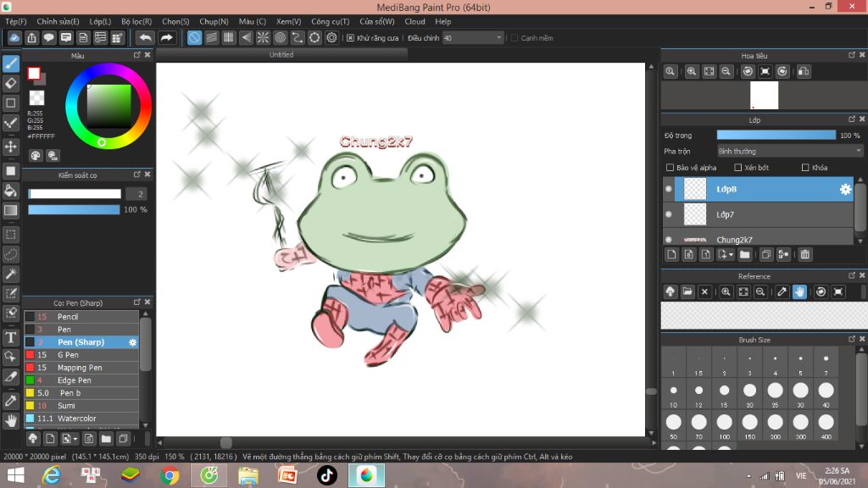Toggle the Pencil brush color checkbox
The height and width of the screenshot is (488, 868).
coord(30,317)
